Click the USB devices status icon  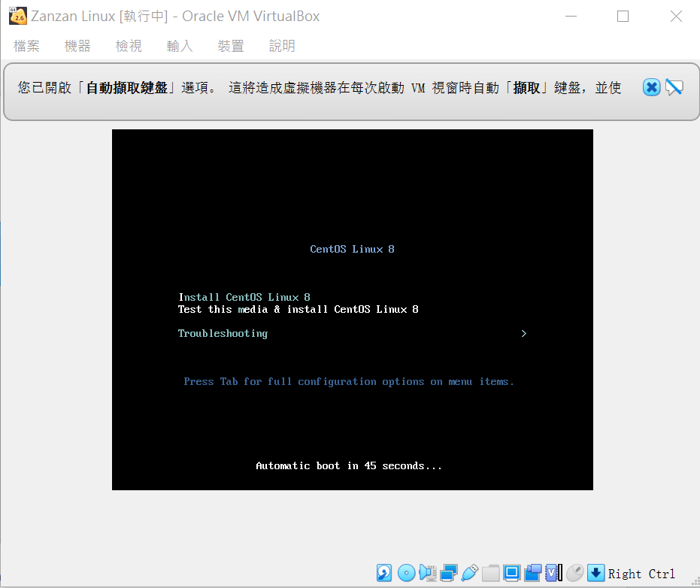(470, 573)
